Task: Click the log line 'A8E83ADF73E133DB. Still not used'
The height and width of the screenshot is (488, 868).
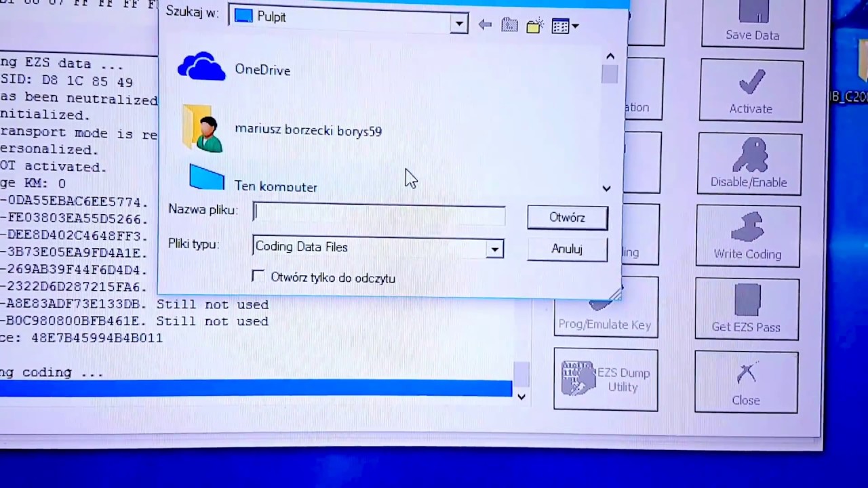Action: tap(138, 304)
